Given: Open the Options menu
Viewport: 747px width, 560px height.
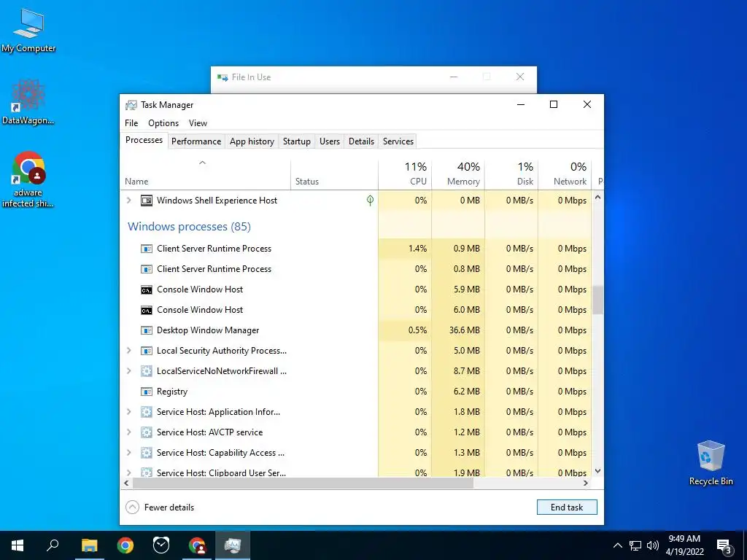Looking at the screenshot, I should pos(163,123).
